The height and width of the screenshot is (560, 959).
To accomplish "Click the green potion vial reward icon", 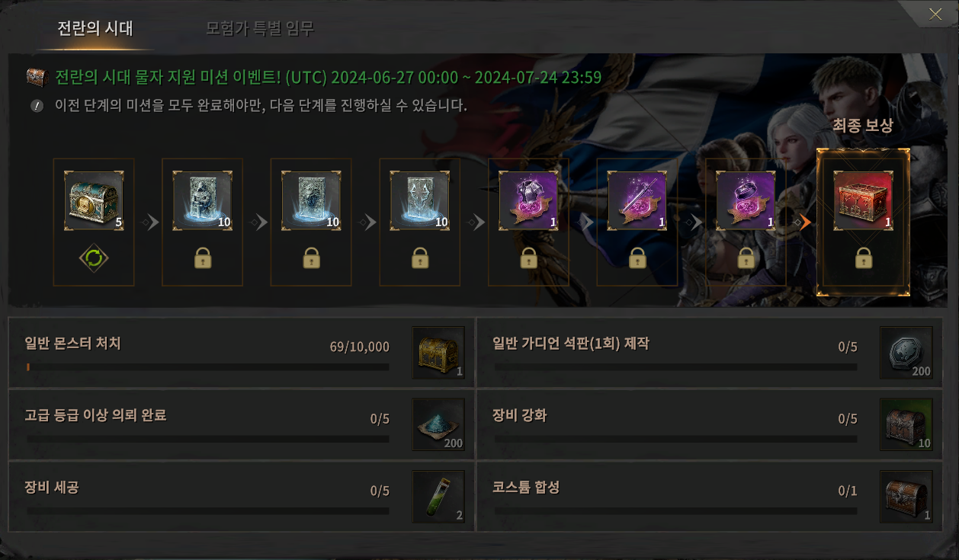I will [438, 497].
